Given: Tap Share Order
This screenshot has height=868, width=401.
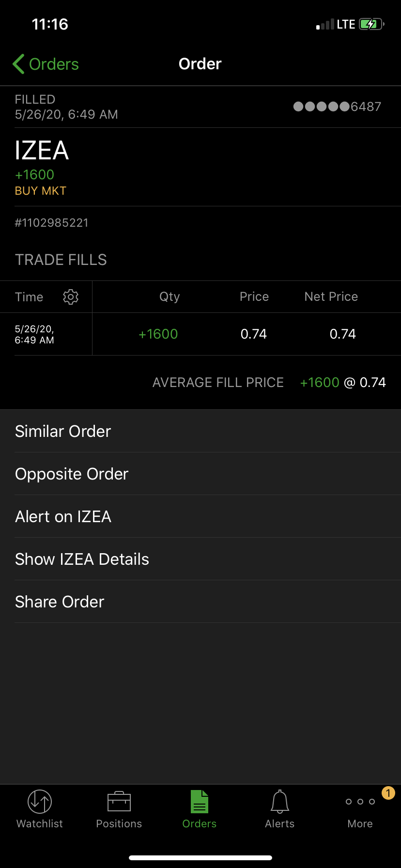Looking at the screenshot, I should (x=60, y=602).
